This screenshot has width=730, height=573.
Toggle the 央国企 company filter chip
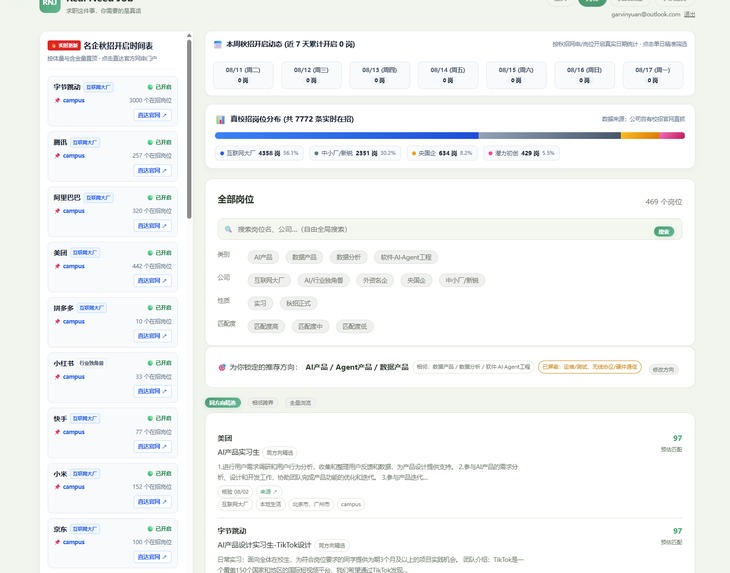click(416, 281)
